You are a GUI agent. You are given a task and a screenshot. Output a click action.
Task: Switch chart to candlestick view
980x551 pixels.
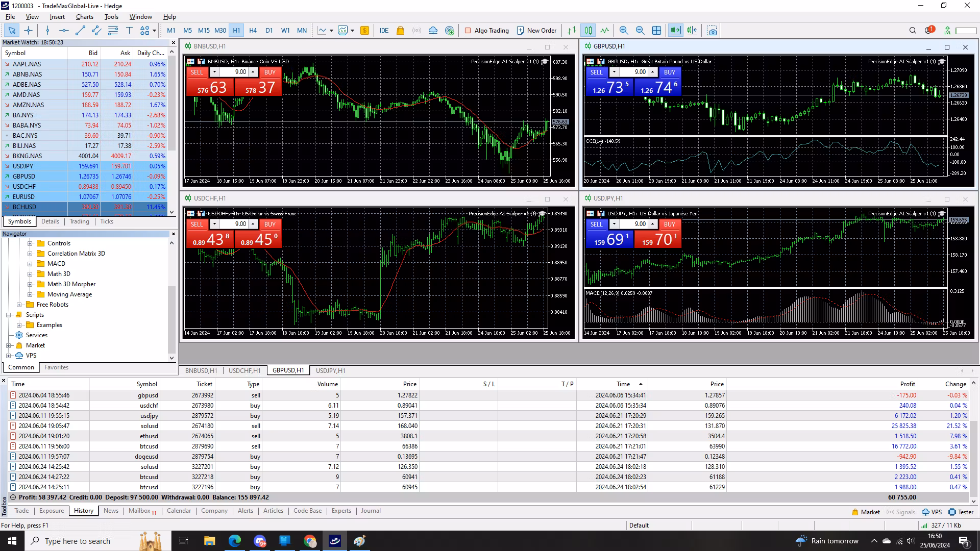[588, 31]
